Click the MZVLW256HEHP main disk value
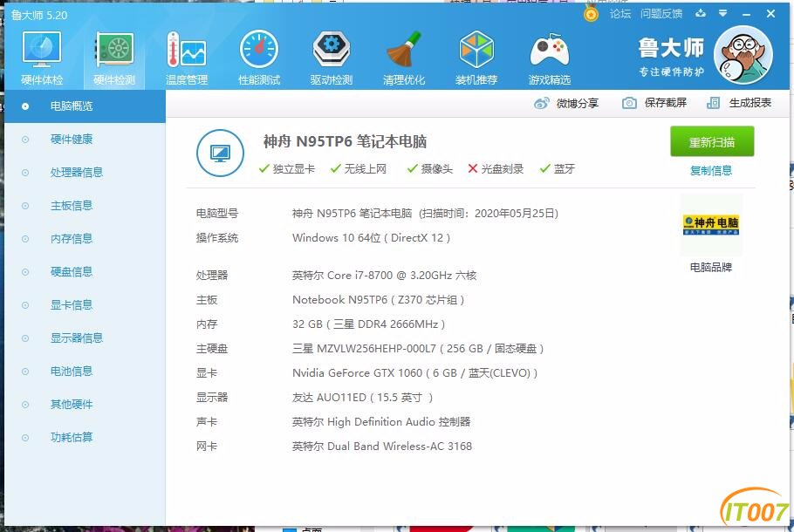This screenshot has height=532, width=794. pyautogui.click(x=418, y=349)
